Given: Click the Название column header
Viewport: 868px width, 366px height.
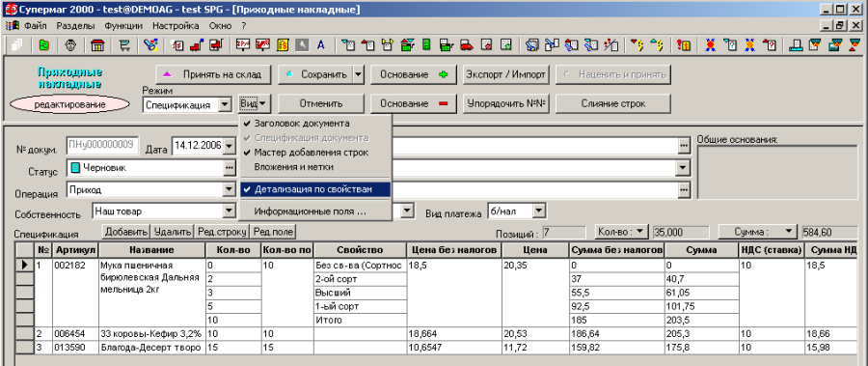Looking at the screenshot, I should pos(151,250).
